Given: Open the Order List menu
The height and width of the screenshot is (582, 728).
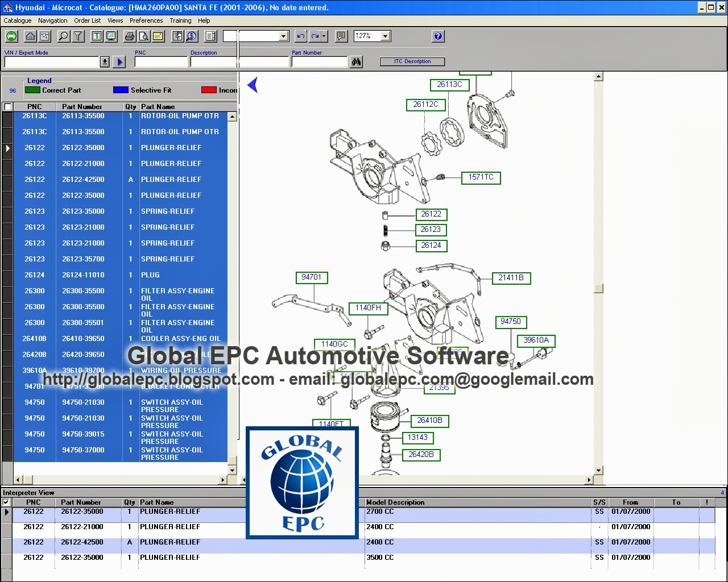Looking at the screenshot, I should click(88, 20).
